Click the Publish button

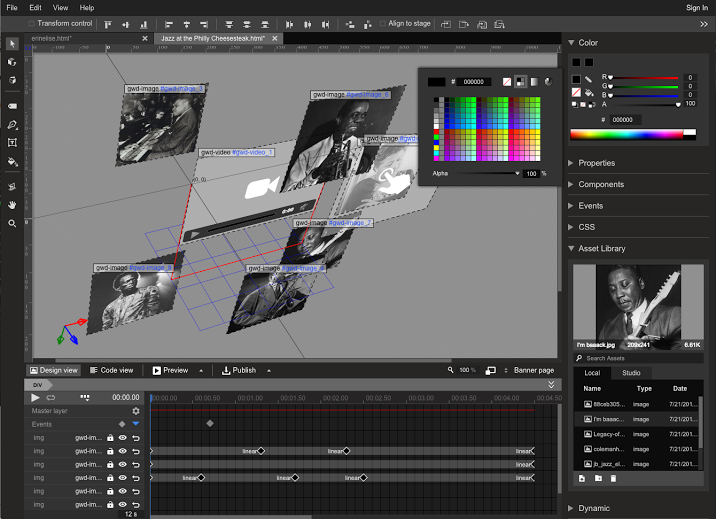point(239,370)
